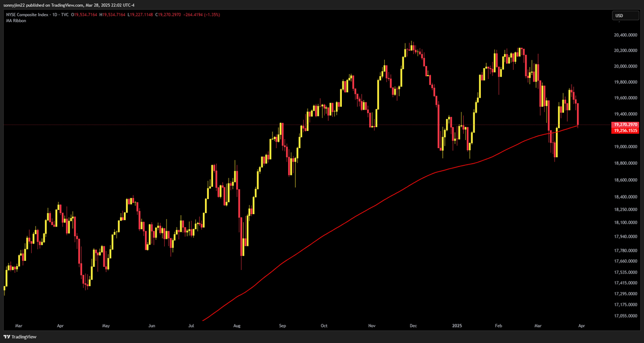Click the 18,600.0000 price axis label

(625, 180)
